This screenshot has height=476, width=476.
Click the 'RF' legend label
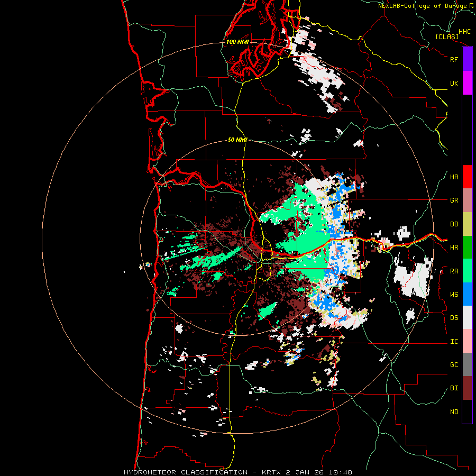click(x=454, y=59)
